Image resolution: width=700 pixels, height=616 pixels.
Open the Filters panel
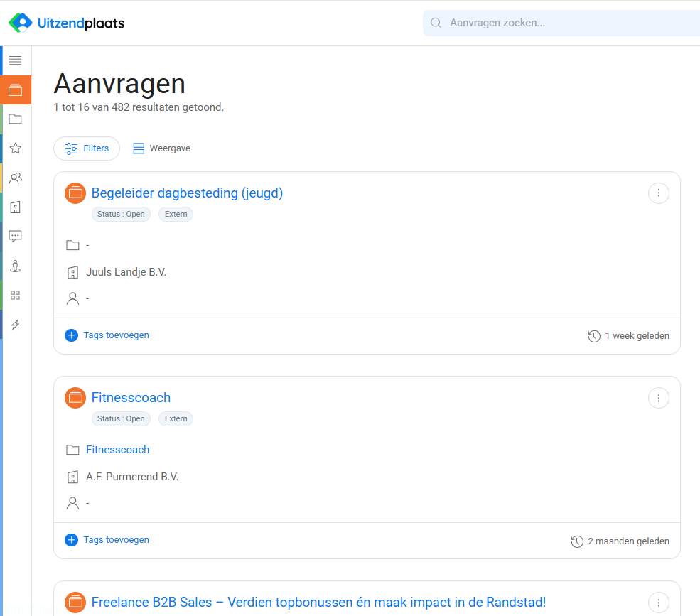click(87, 148)
